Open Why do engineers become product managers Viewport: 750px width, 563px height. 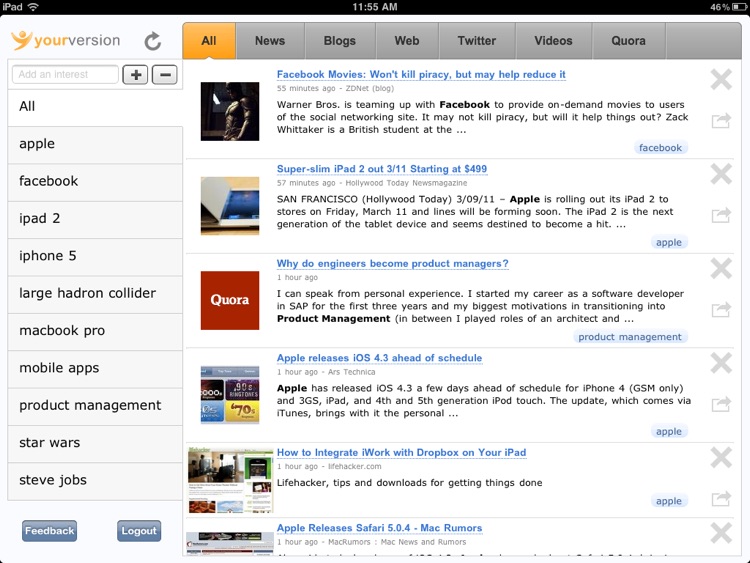392,264
